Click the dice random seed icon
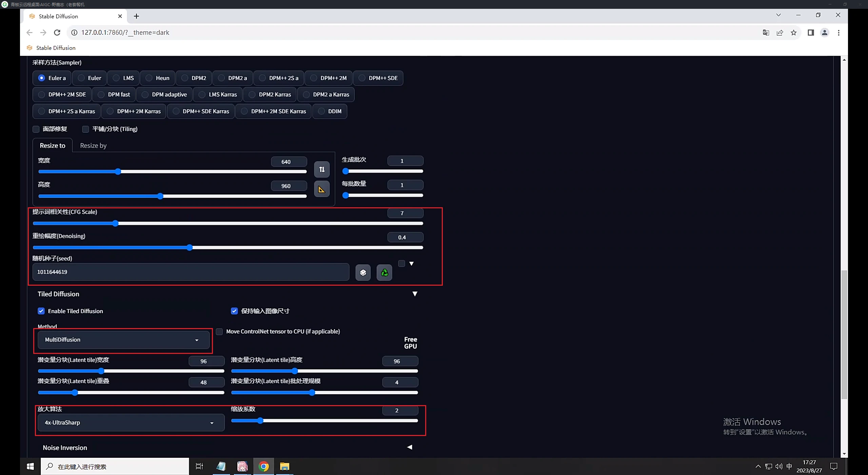Screen dimensions: 868x475 pyautogui.click(x=363, y=272)
